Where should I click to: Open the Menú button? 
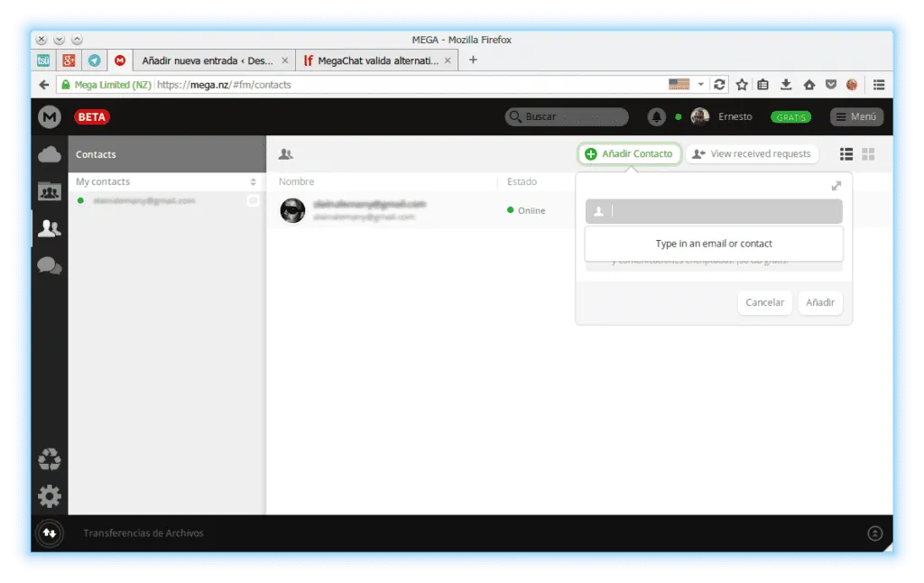point(857,116)
